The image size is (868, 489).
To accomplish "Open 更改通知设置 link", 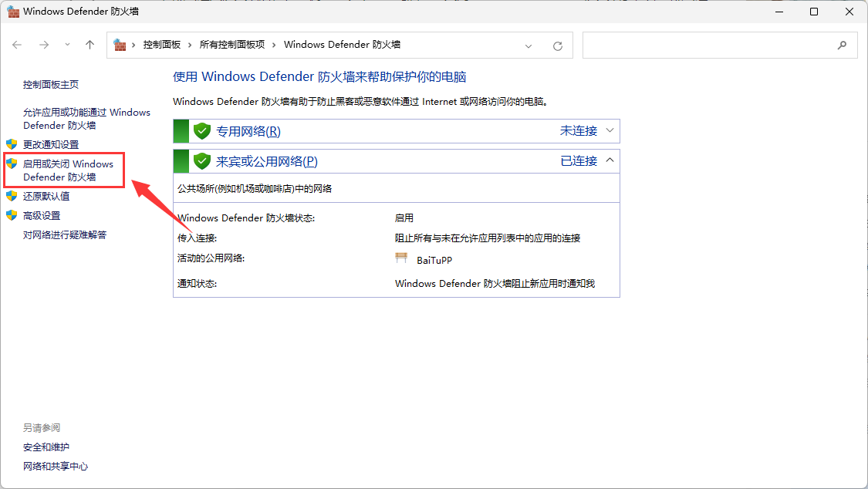I will (51, 145).
